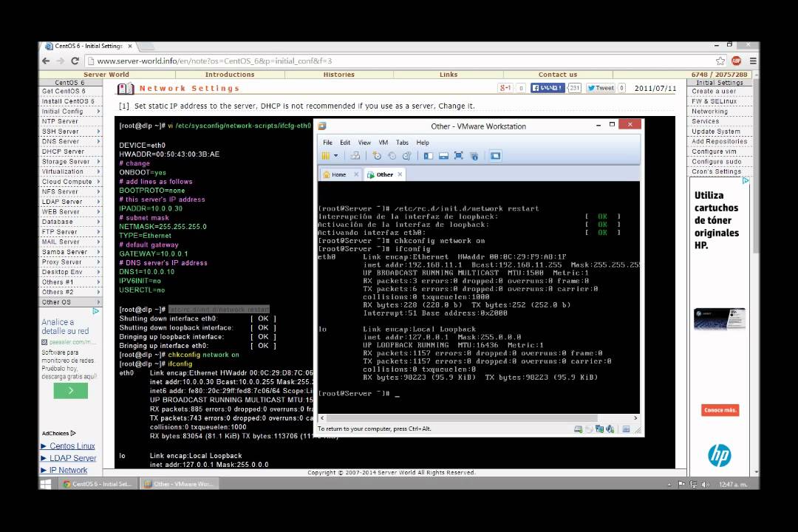
Task: Expand the Storage Server menu
Action: click(x=71, y=161)
